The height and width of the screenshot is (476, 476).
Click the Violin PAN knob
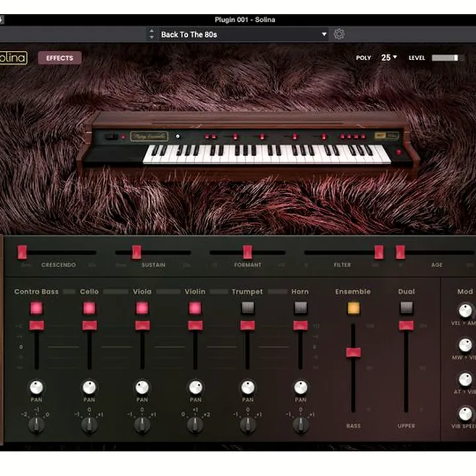[196, 387]
